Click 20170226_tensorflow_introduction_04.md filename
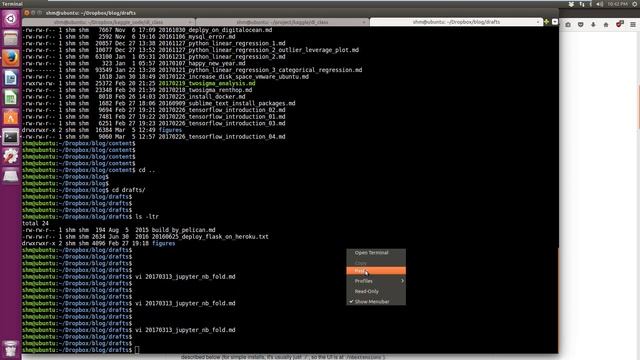640x360 pixels. coord(222,137)
